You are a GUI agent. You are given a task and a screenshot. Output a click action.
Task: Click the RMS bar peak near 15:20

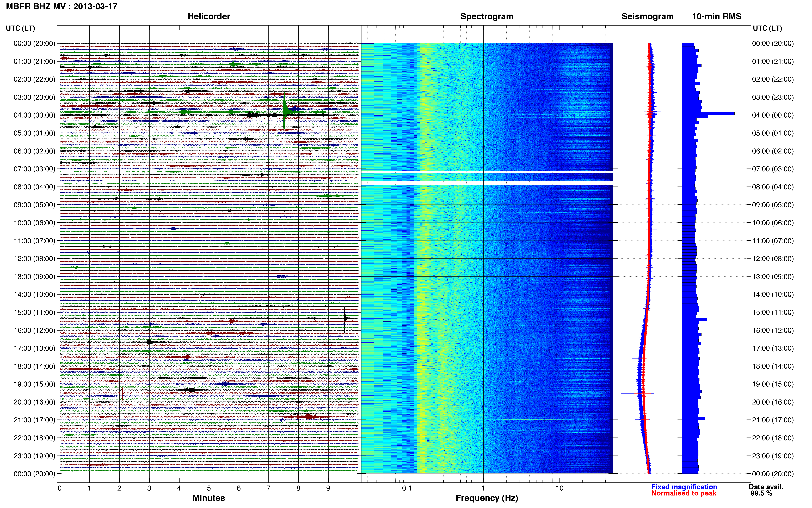695,320
